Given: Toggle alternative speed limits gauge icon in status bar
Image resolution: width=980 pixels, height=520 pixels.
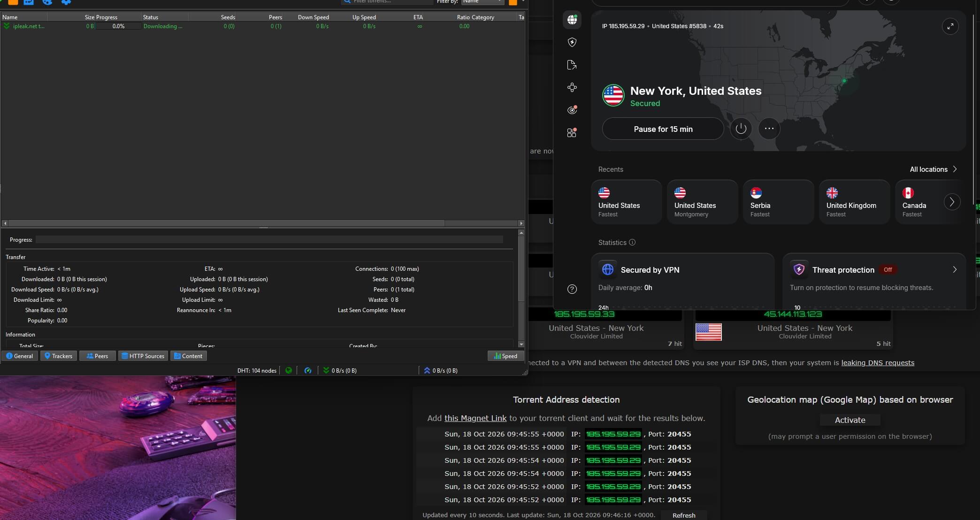Looking at the screenshot, I should (x=308, y=370).
